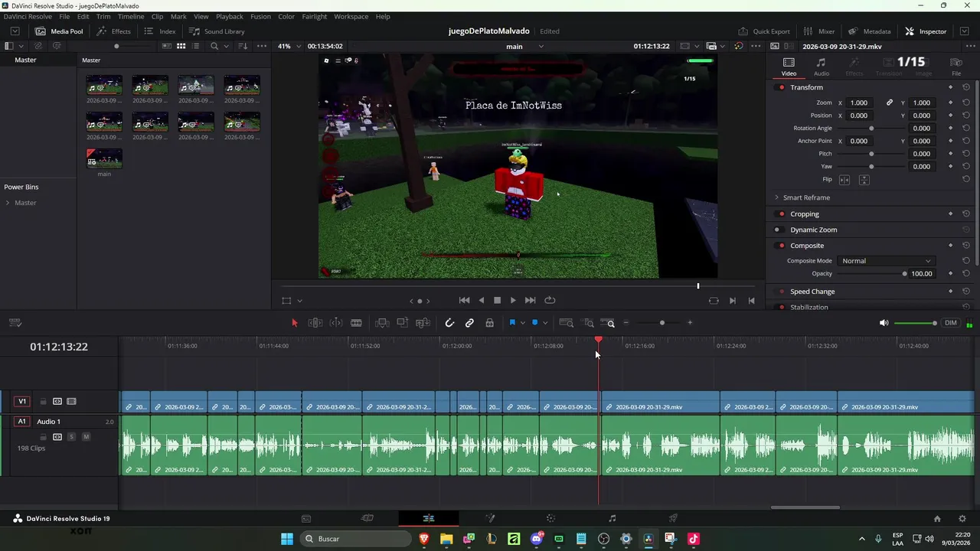
Task: Zoom in timeline with plus button
Action: click(x=690, y=323)
